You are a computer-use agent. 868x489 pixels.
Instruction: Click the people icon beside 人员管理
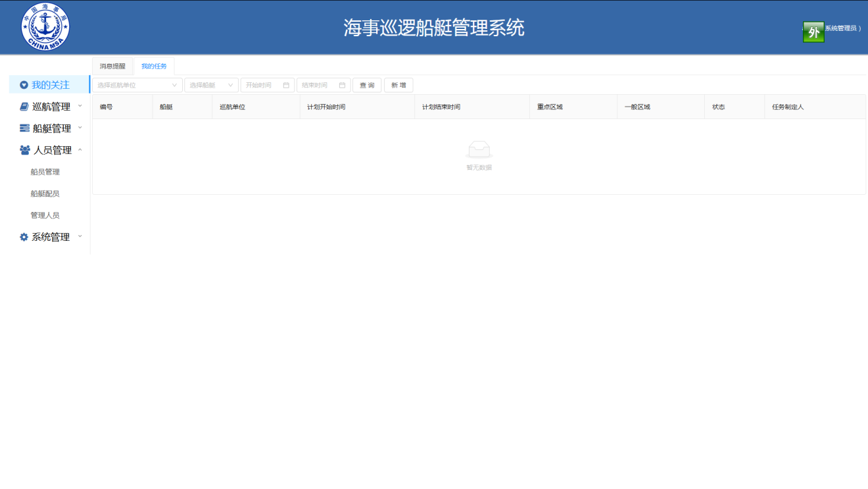(25, 150)
